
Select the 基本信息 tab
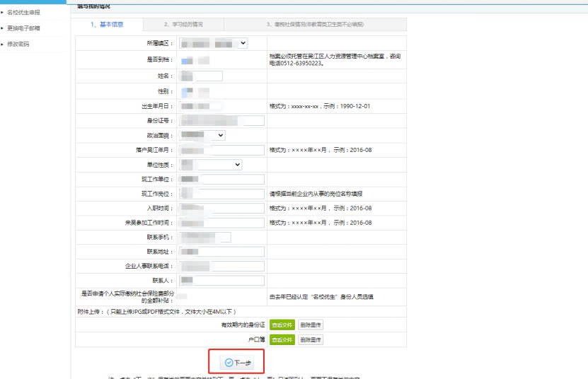pos(107,25)
